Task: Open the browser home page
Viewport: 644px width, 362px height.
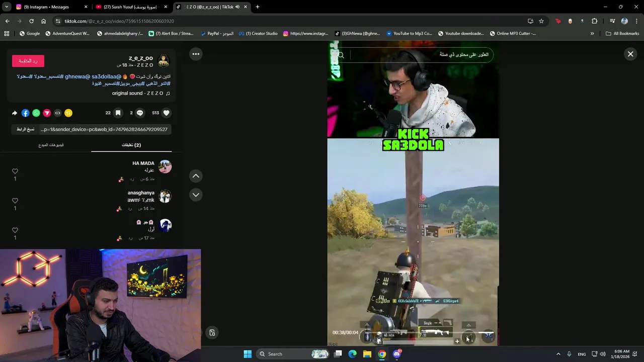Action: click(43, 21)
